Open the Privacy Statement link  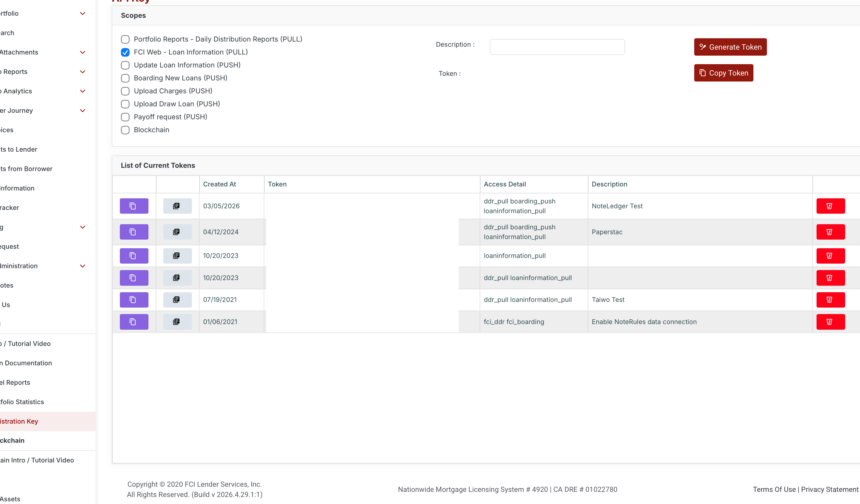(x=829, y=489)
